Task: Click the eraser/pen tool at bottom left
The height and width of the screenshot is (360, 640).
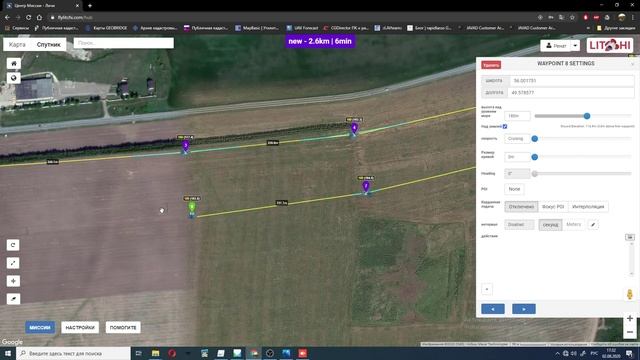Action: tap(13, 299)
